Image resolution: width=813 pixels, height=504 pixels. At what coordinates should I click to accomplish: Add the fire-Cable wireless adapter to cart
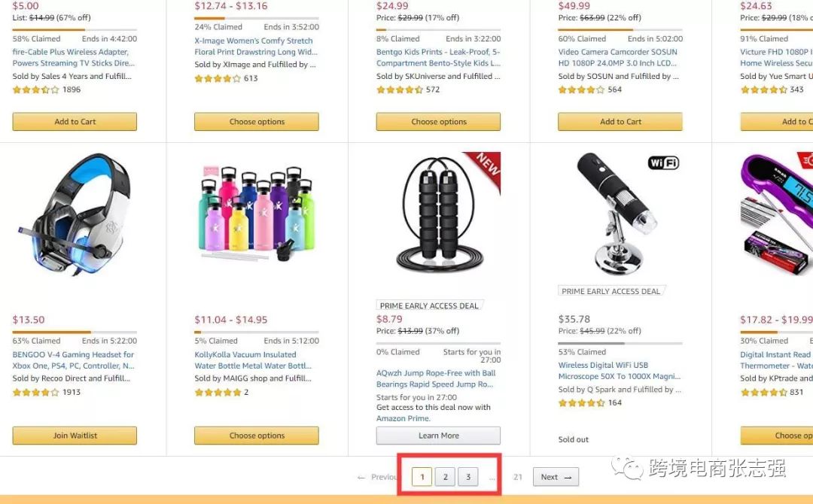tap(75, 121)
